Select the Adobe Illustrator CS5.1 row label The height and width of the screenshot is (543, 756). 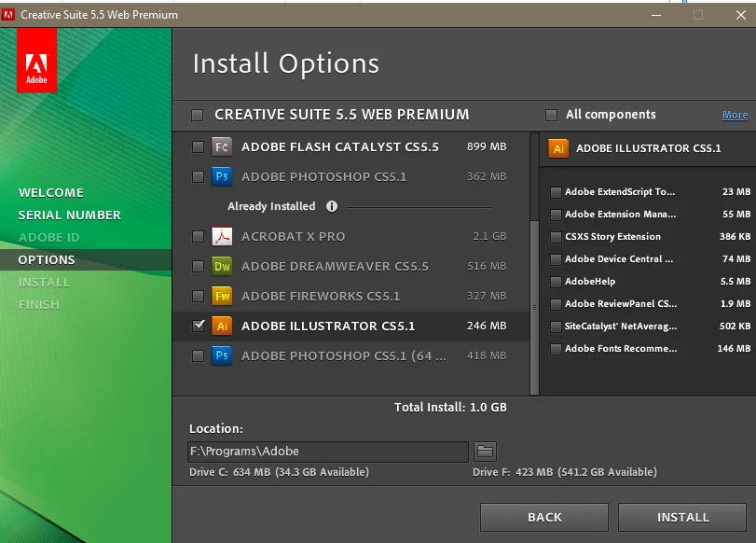[328, 327]
